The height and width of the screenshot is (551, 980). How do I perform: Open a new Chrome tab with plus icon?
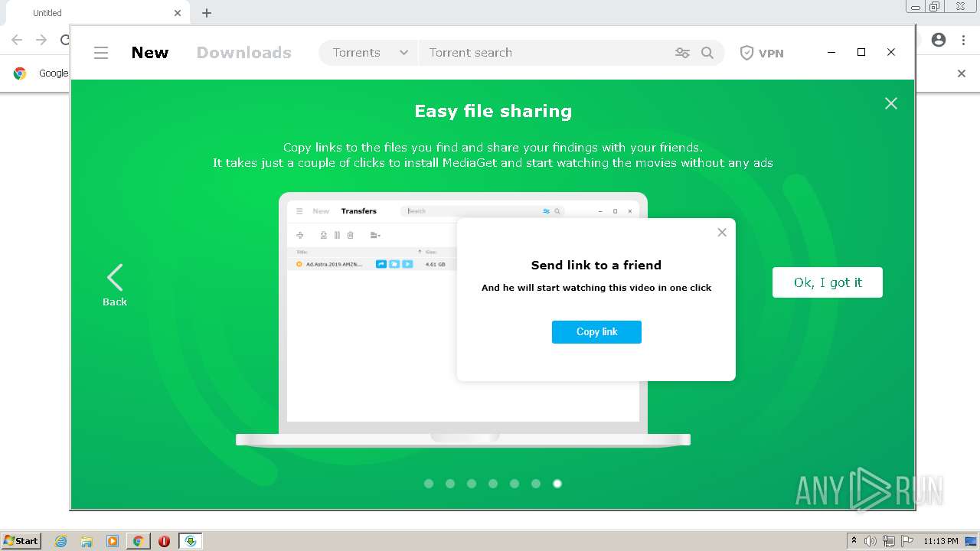207,13
